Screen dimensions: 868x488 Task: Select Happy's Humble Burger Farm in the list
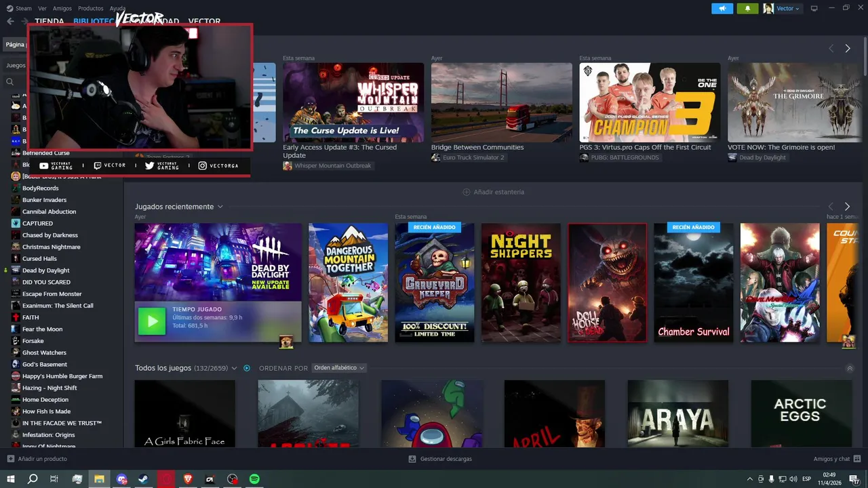62,376
